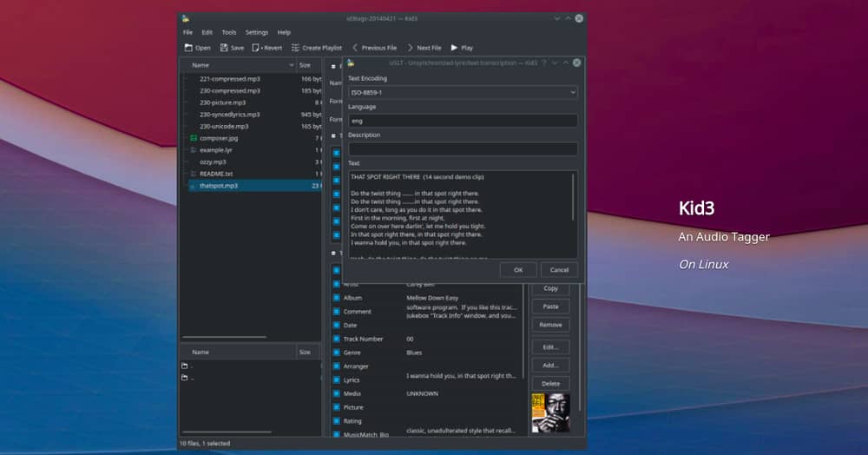Screen dimensions: 868x455
Task: Click the album cover art thumbnail
Action: [x=550, y=413]
